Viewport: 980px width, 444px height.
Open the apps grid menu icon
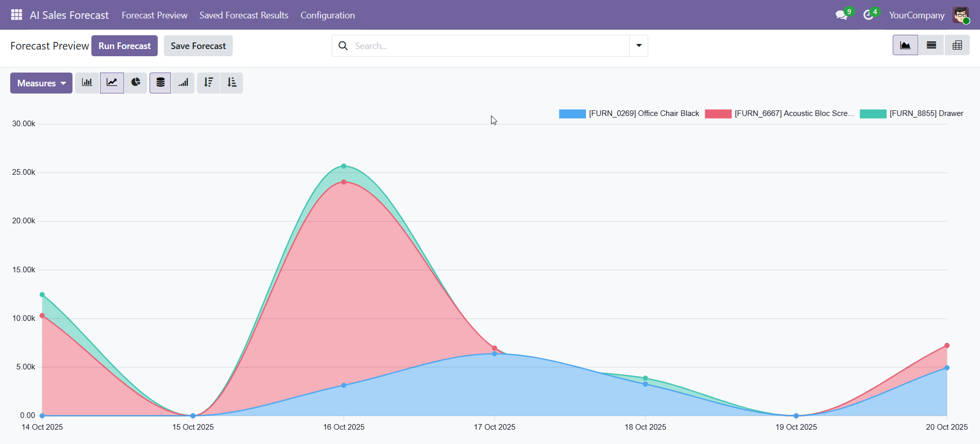coord(16,15)
